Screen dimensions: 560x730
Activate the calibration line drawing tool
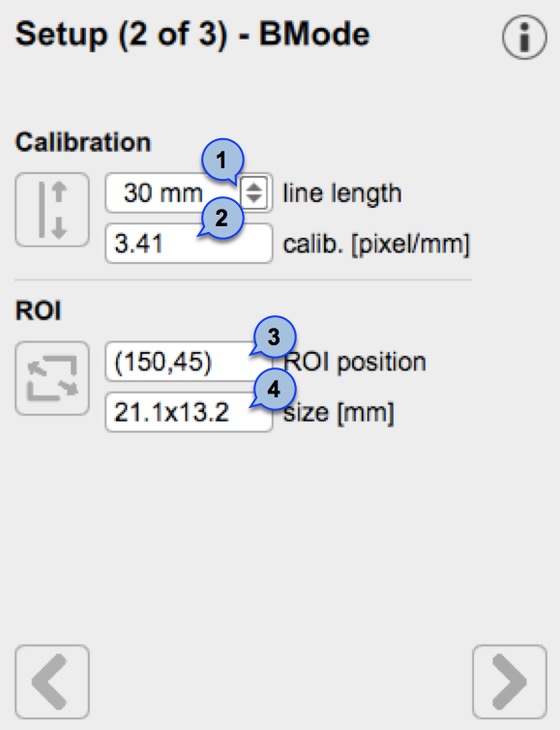52,210
